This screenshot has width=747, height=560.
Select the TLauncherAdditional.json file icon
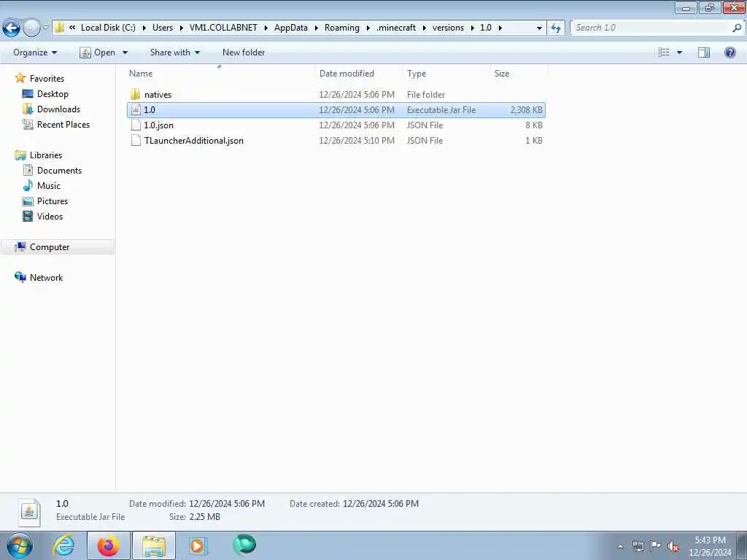[136, 140]
